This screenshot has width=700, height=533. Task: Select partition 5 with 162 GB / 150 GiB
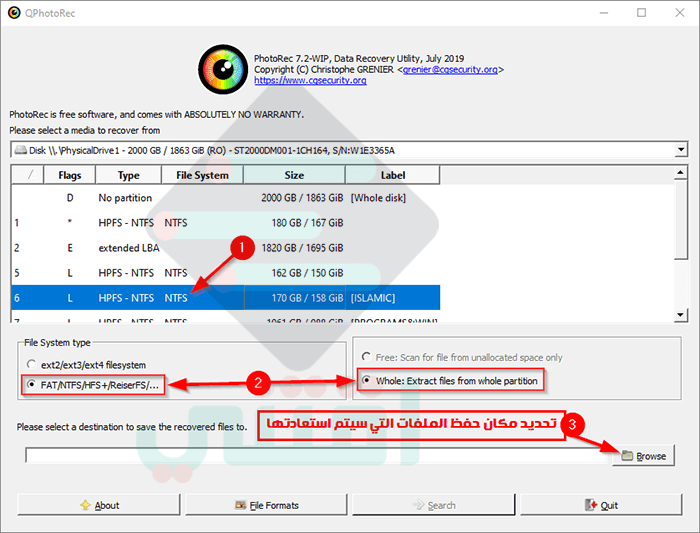click(225, 273)
